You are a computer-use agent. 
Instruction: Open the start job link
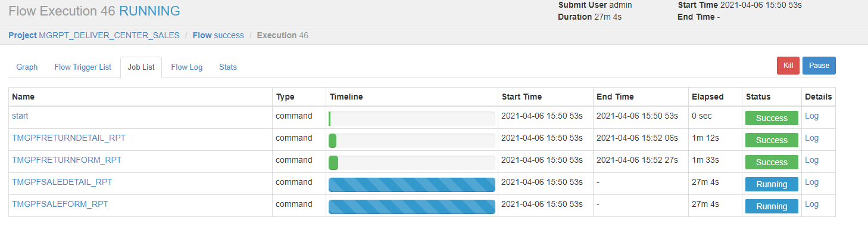point(20,116)
